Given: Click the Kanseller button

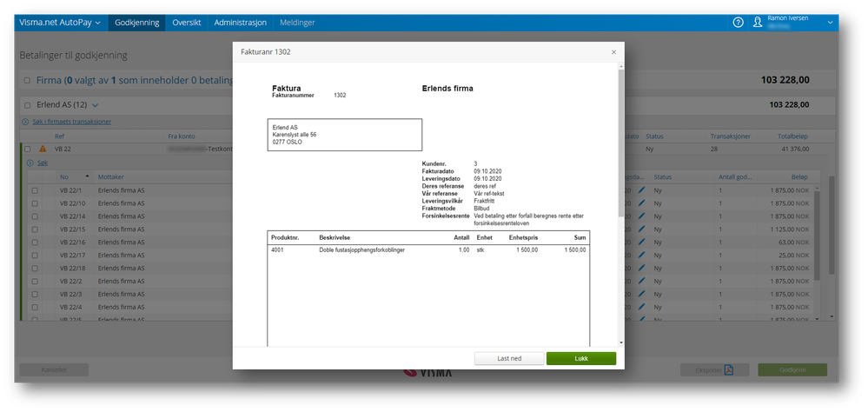Looking at the screenshot, I should pos(54,370).
